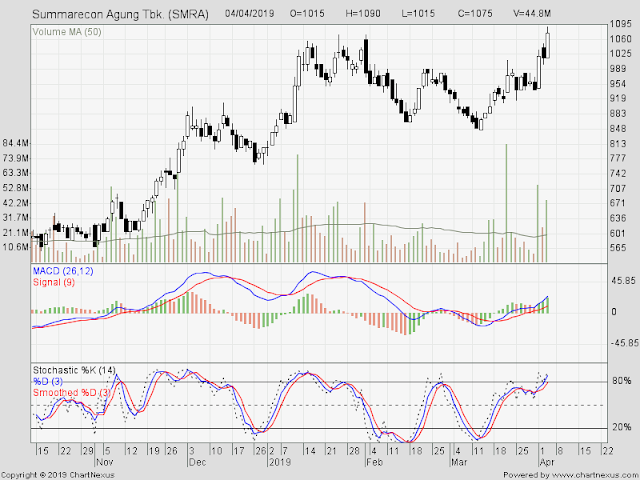Click the Feb month label
The image size is (640, 480).
[x=374, y=462]
